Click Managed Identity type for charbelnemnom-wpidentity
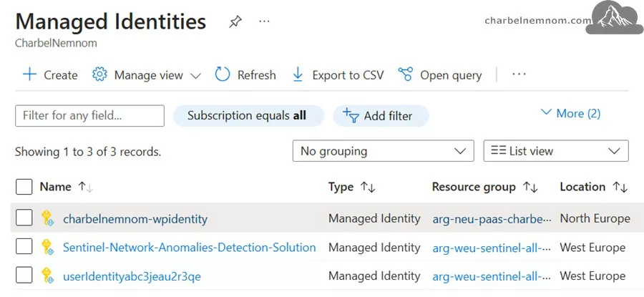644x297 pixels. [374, 219]
